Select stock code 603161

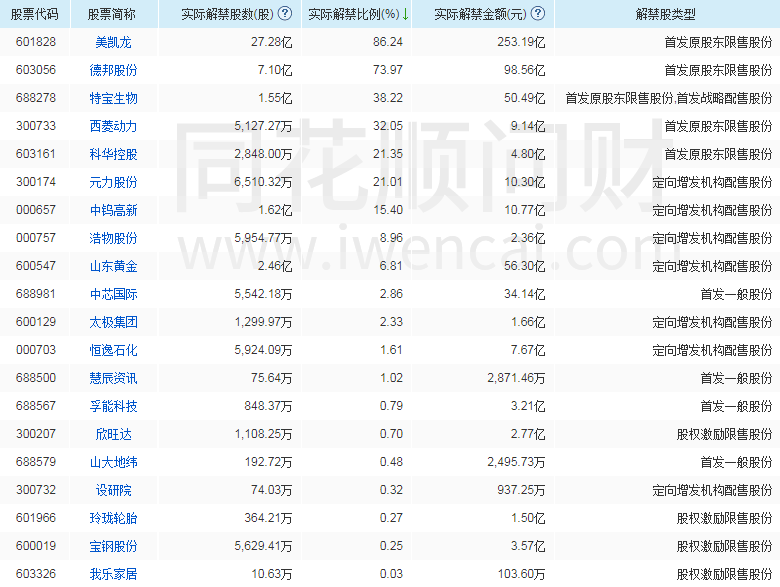coord(36,154)
